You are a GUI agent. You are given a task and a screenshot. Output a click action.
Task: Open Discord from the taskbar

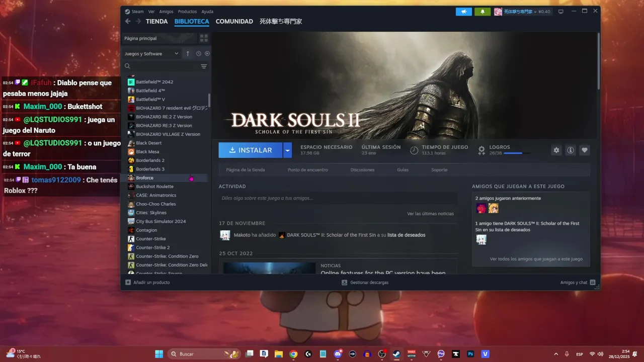[338, 354]
